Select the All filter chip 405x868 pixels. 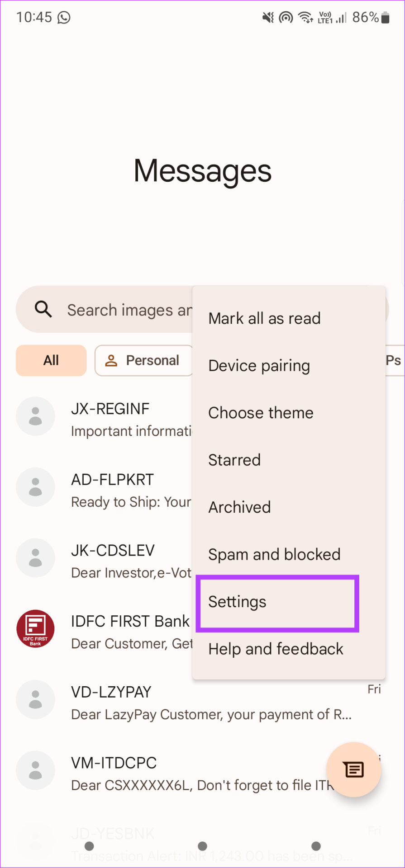pos(51,360)
